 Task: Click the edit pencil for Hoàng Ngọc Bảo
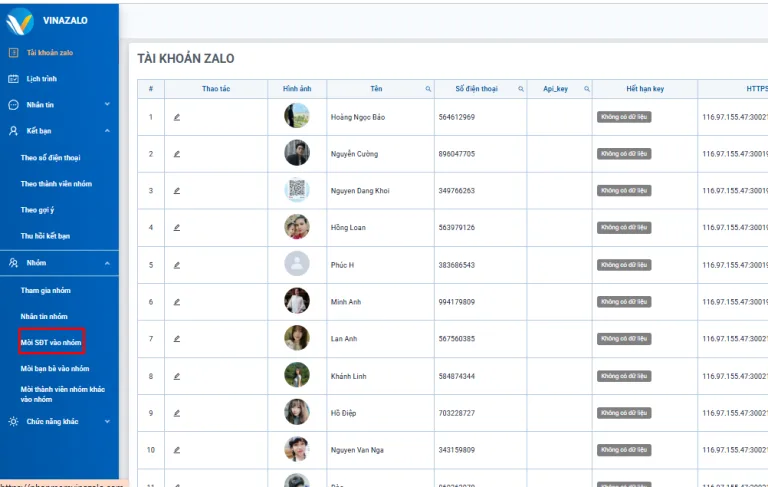(x=177, y=117)
